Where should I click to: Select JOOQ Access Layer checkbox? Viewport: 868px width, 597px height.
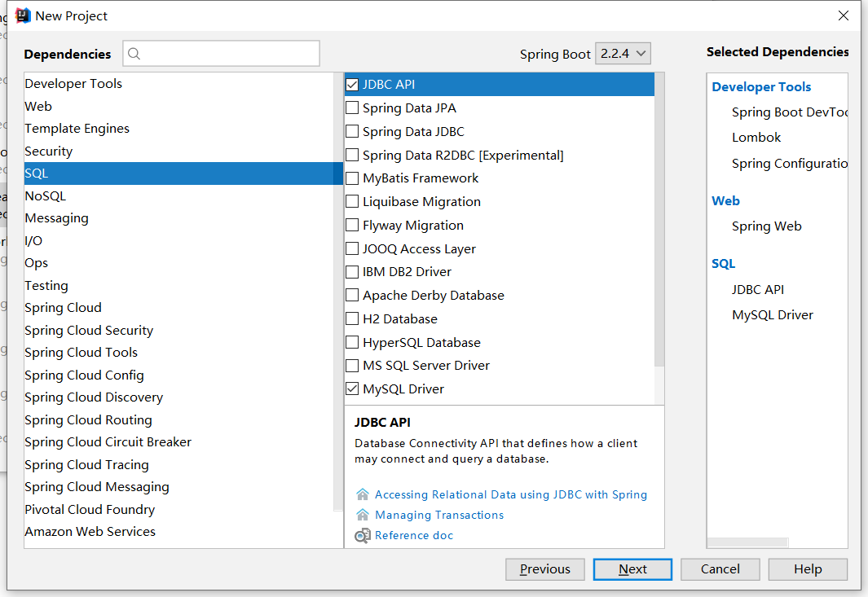352,249
